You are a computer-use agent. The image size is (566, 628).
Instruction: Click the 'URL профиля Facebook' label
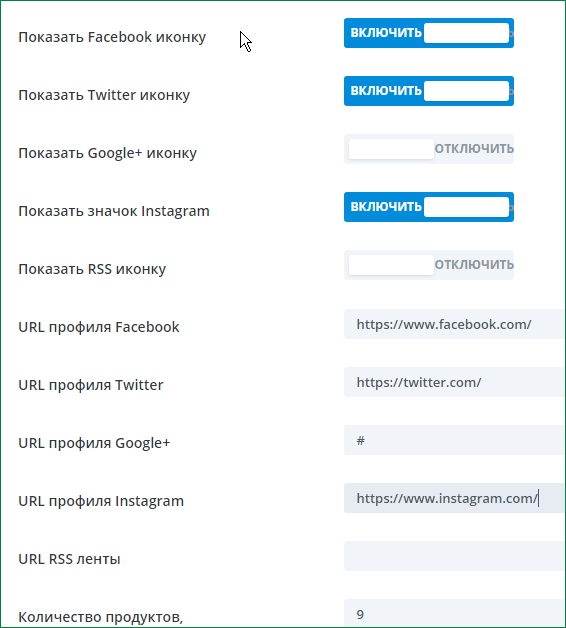[99, 327]
